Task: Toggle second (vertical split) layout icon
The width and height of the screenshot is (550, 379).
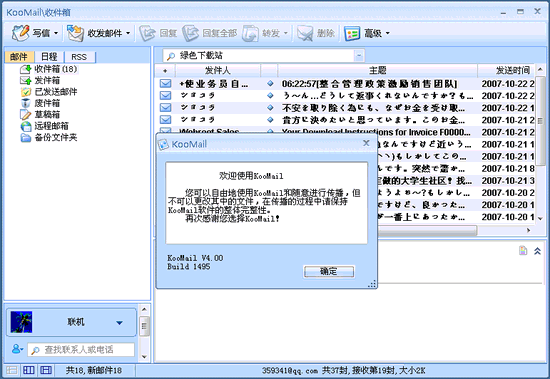Action: pyautogui.click(x=29, y=370)
